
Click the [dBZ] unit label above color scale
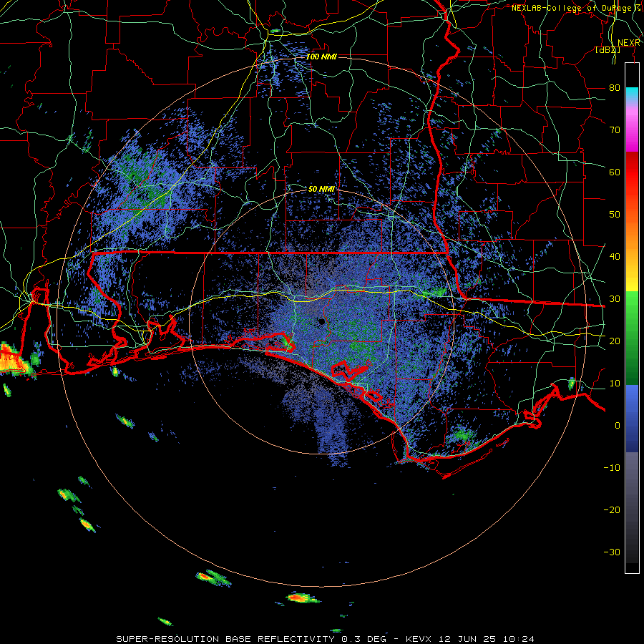(x=608, y=49)
